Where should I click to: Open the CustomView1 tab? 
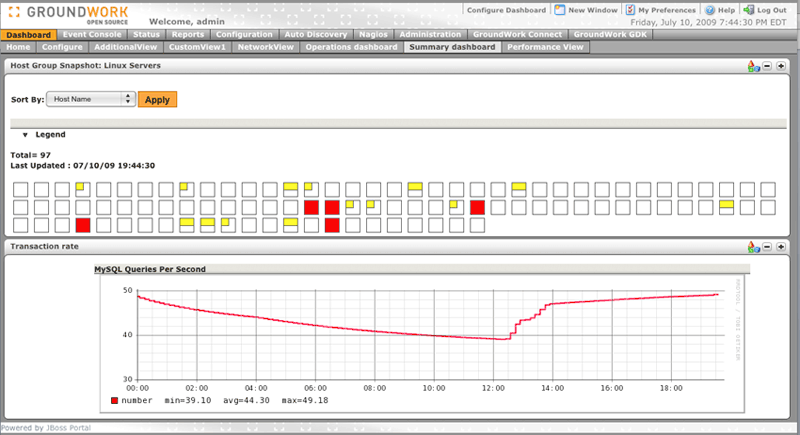coord(197,47)
